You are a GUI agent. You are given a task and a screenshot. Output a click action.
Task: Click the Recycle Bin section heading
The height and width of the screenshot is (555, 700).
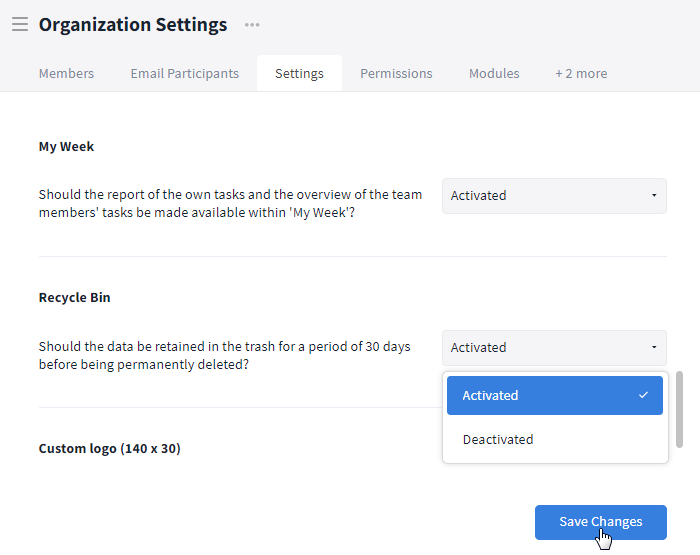tap(75, 298)
